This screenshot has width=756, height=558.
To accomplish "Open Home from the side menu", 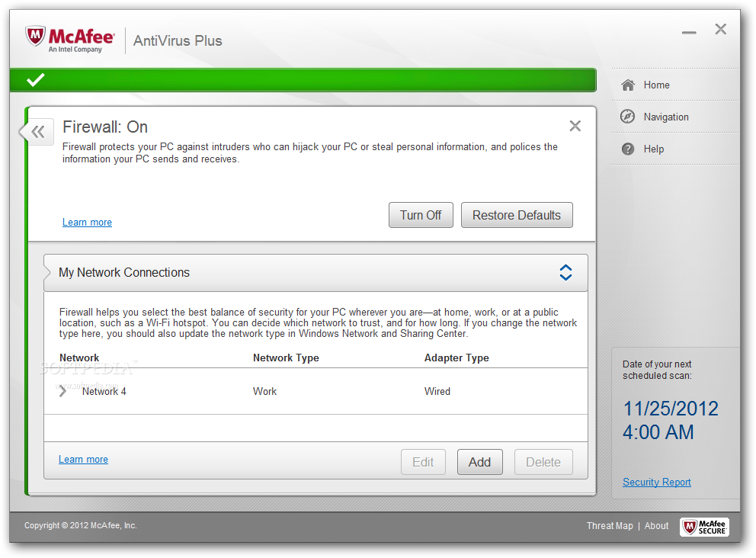I will click(656, 85).
